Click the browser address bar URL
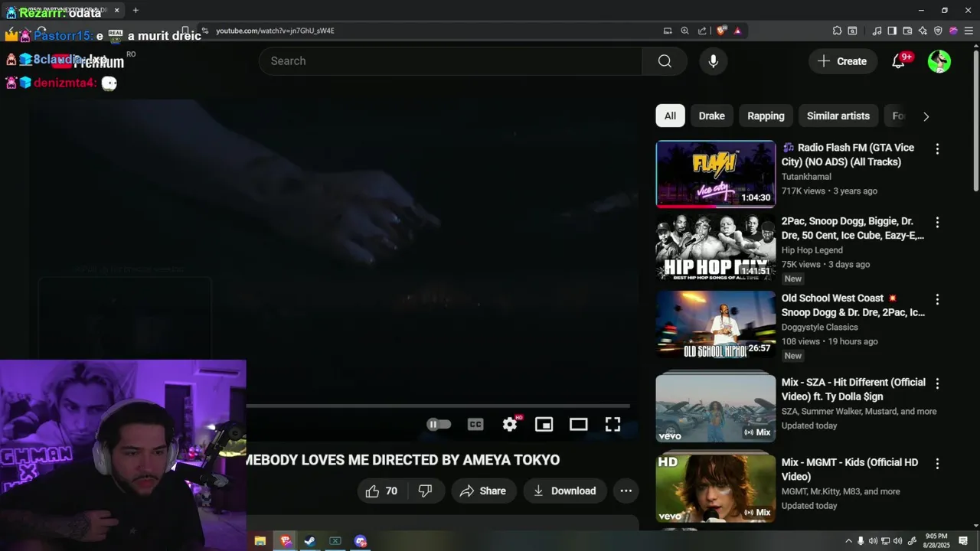980x551 pixels. point(275,31)
